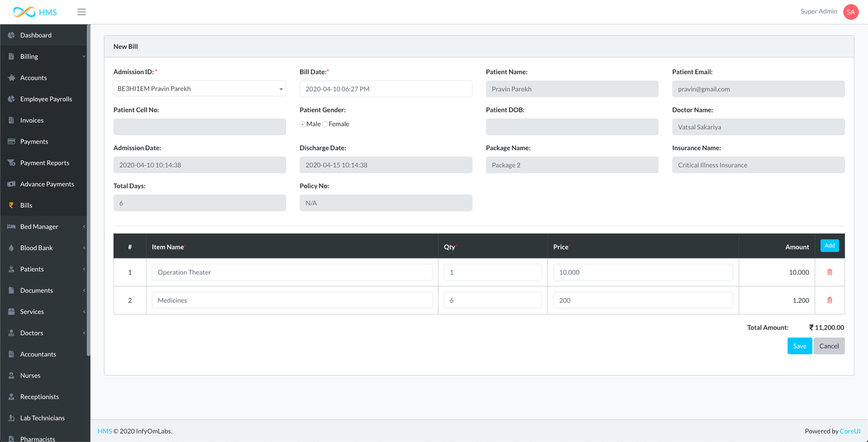This screenshot has height=442, width=868.
Task: Click the Super Admin avatar icon
Action: tap(851, 12)
